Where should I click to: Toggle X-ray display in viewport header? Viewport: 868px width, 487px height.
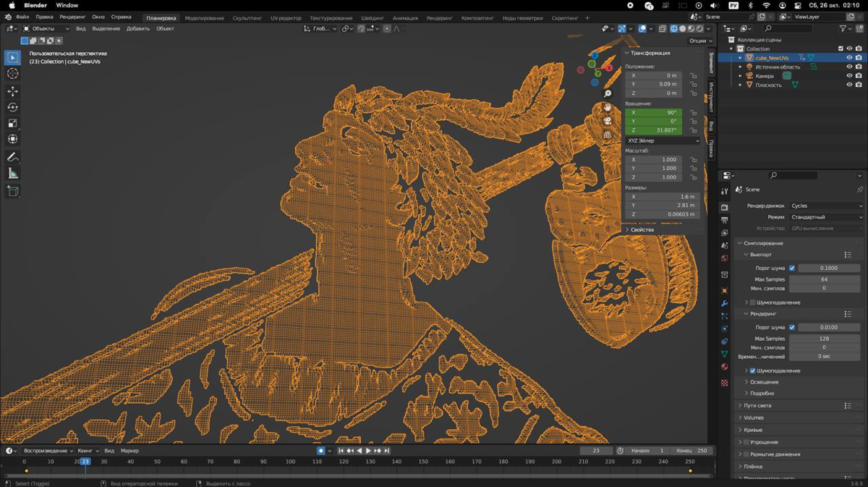(x=662, y=29)
